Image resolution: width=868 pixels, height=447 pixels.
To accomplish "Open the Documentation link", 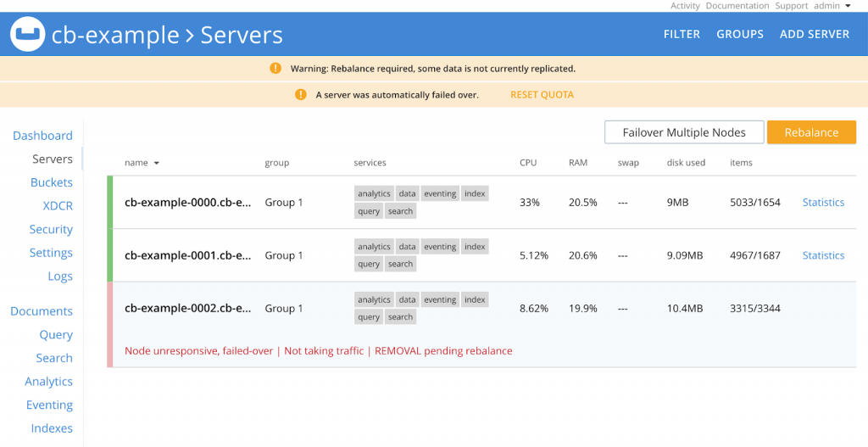I will pyautogui.click(x=737, y=6).
